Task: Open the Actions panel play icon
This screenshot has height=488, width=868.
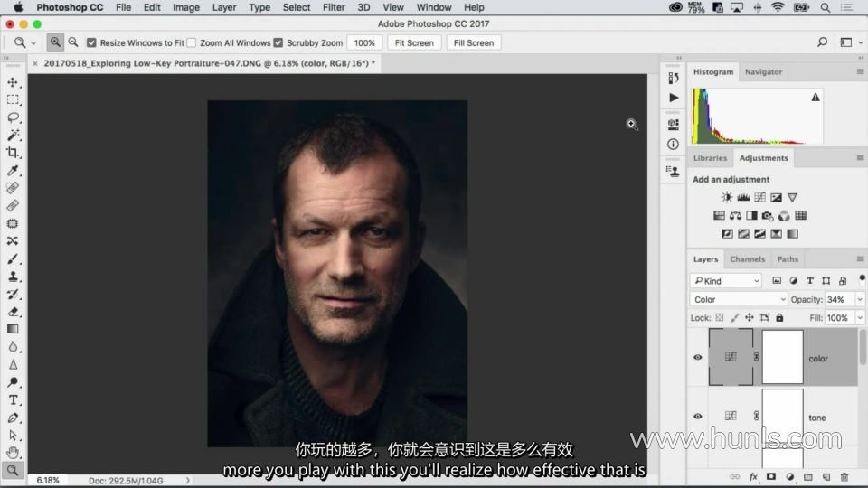Action: 674,98
